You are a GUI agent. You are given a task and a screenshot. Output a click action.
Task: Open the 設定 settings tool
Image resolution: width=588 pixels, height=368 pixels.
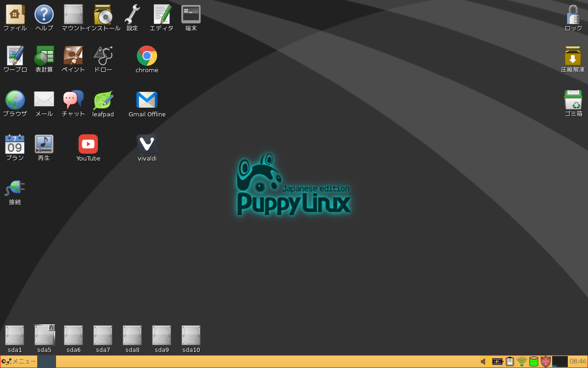(132, 12)
